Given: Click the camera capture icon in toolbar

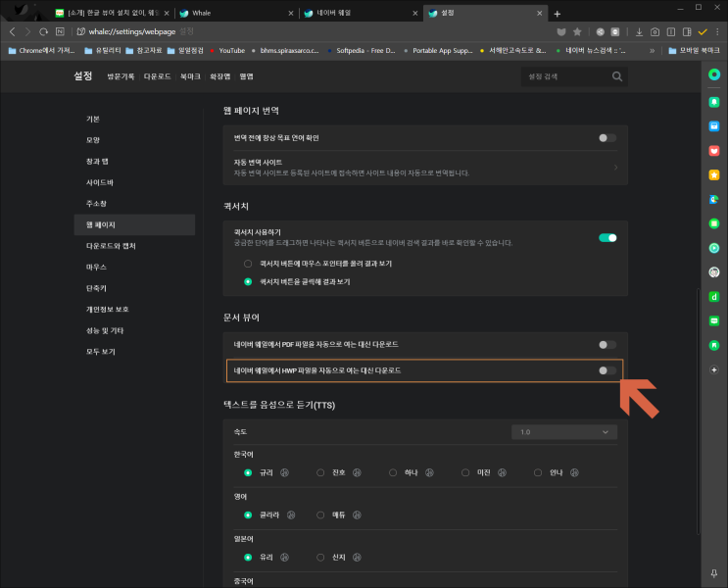Looking at the screenshot, I should point(655,31).
